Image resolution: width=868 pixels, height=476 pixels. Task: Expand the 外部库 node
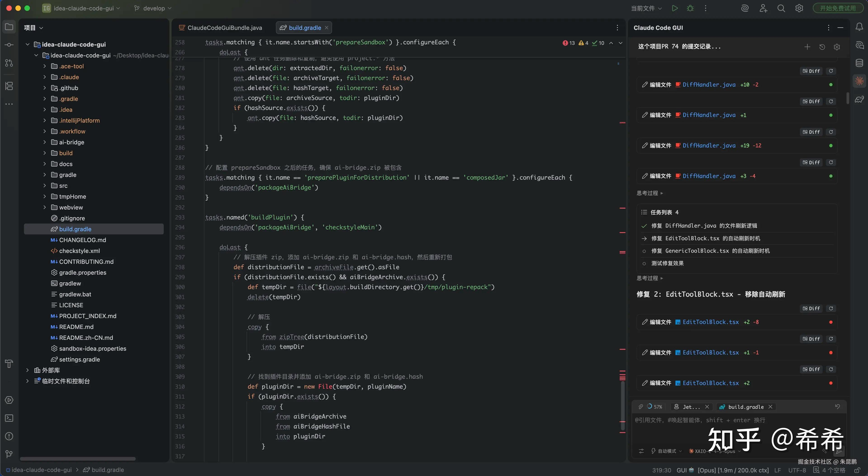(x=28, y=370)
